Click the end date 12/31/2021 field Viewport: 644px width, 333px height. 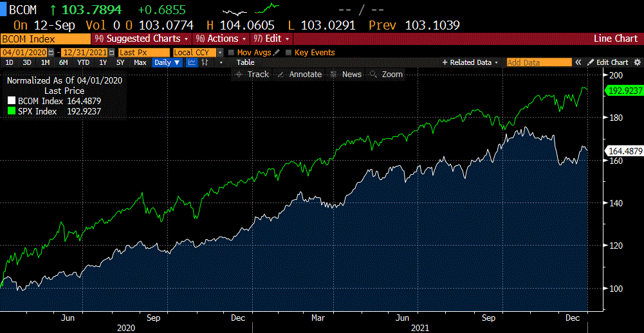[85, 53]
